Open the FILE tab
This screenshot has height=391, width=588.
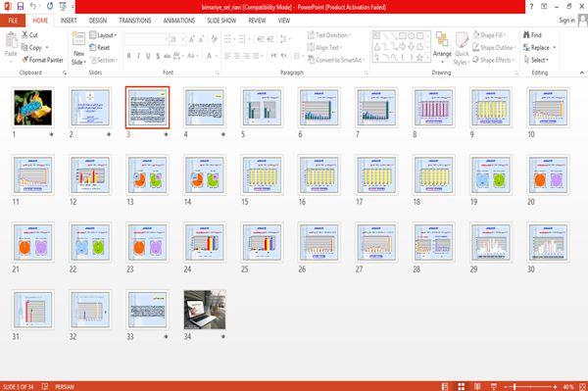click(x=13, y=21)
